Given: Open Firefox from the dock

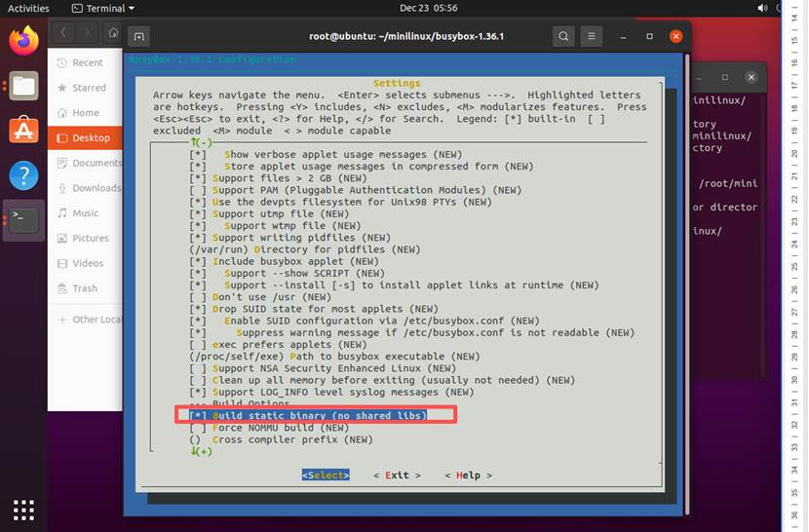Looking at the screenshot, I should [x=23, y=41].
